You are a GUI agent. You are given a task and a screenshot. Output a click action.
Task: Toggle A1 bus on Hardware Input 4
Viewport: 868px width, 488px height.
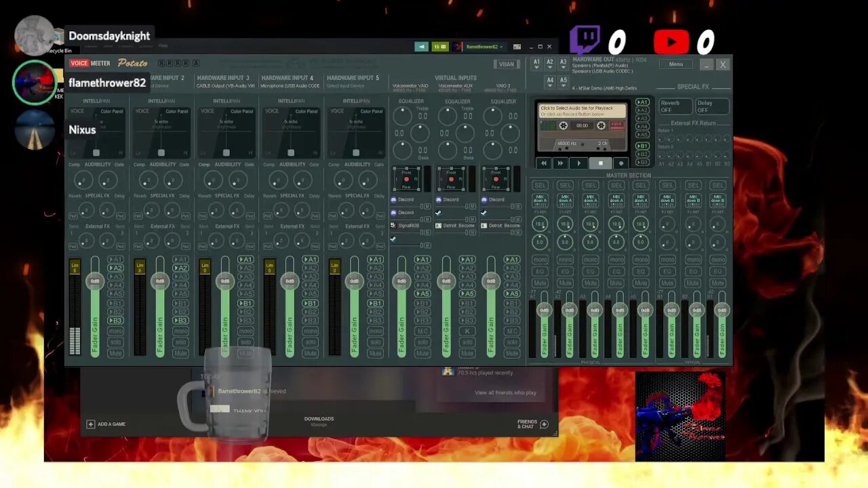(311, 260)
